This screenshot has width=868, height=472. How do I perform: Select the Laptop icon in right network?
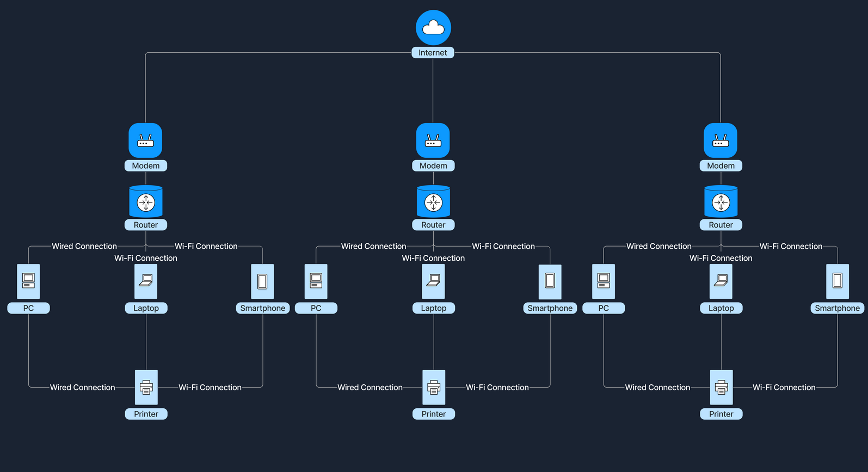[x=721, y=281]
